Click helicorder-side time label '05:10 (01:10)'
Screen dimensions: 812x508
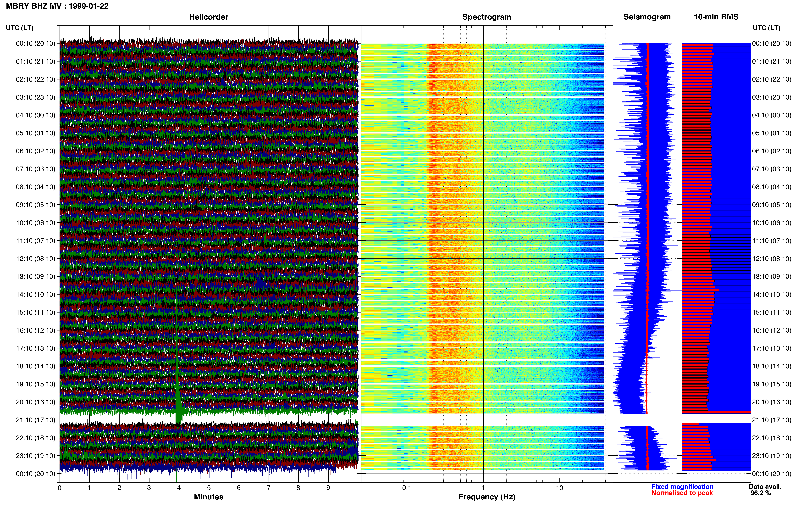tap(36, 133)
